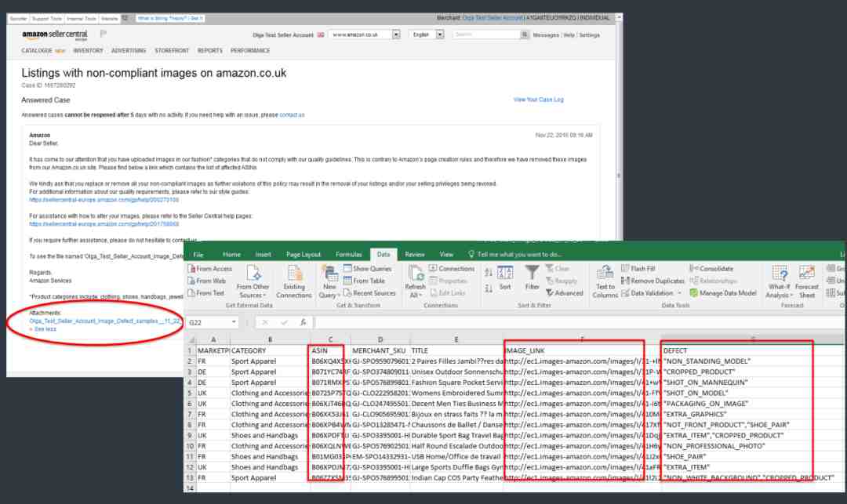847x504 pixels.
Task: Click the contact us link
Action: point(292,115)
